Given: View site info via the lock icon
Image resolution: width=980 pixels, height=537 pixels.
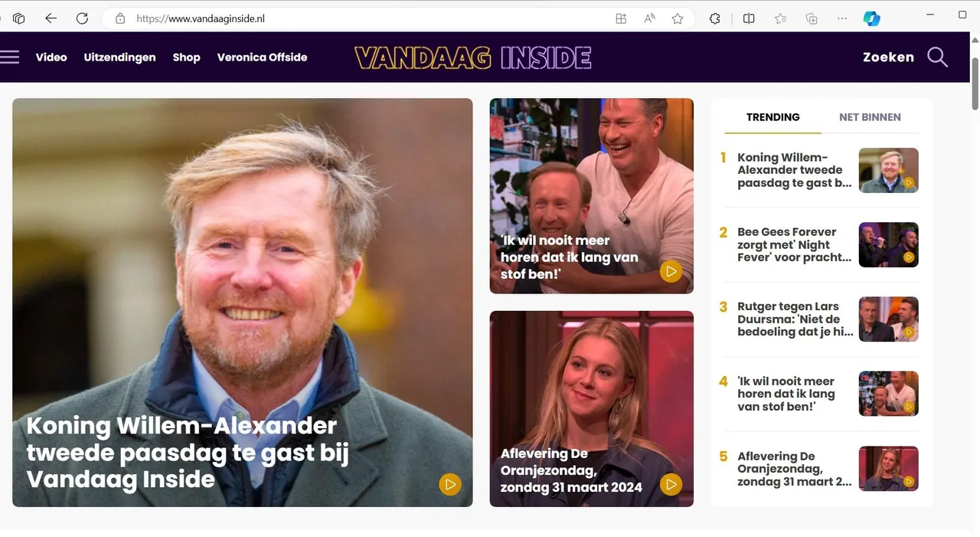Looking at the screenshot, I should click(x=120, y=18).
